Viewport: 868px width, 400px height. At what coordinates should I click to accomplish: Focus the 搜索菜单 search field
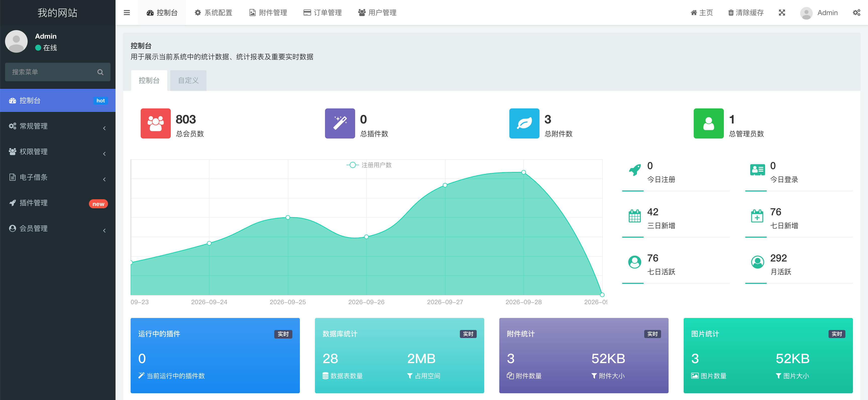58,72
